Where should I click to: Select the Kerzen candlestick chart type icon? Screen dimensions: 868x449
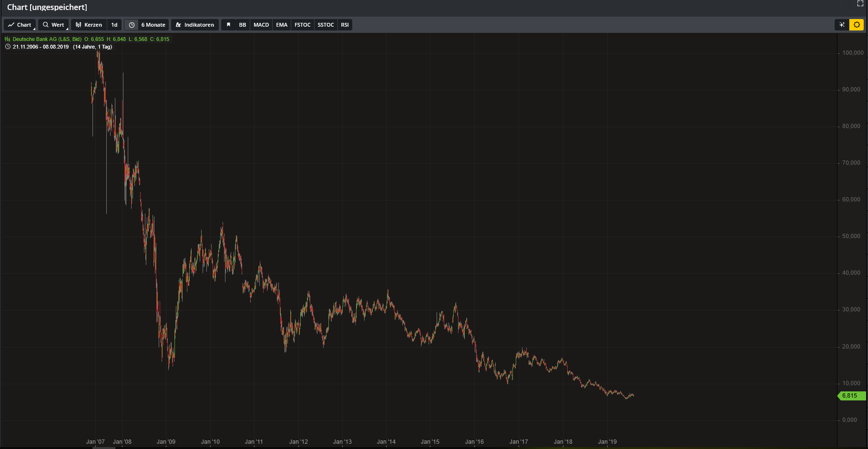(78, 25)
